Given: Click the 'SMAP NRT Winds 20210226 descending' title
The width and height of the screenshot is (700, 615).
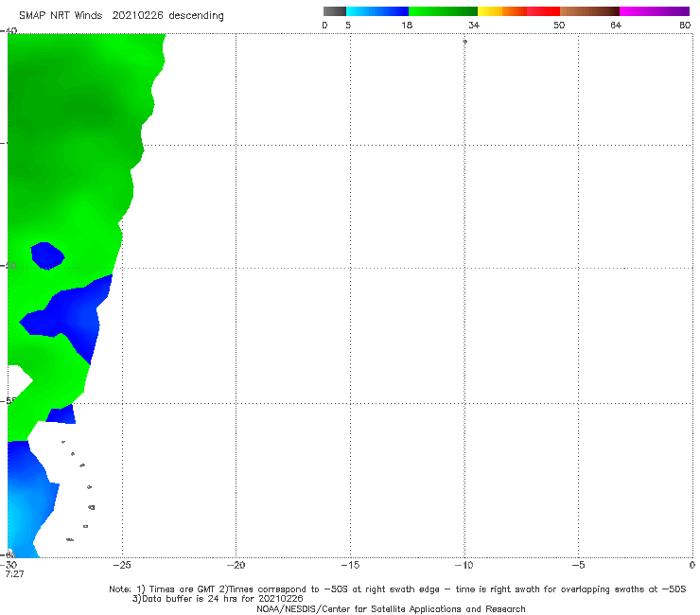Looking at the screenshot, I should 121,16.
